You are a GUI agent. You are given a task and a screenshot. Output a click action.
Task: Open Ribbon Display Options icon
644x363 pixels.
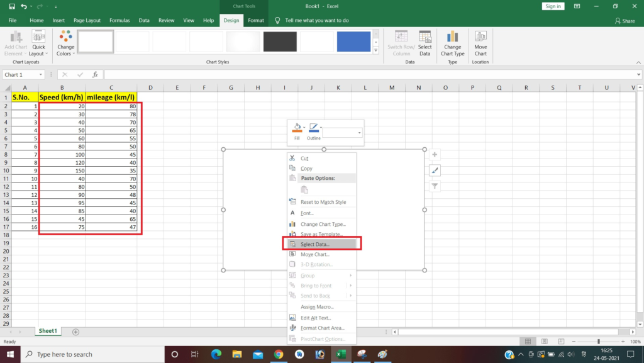tap(577, 6)
